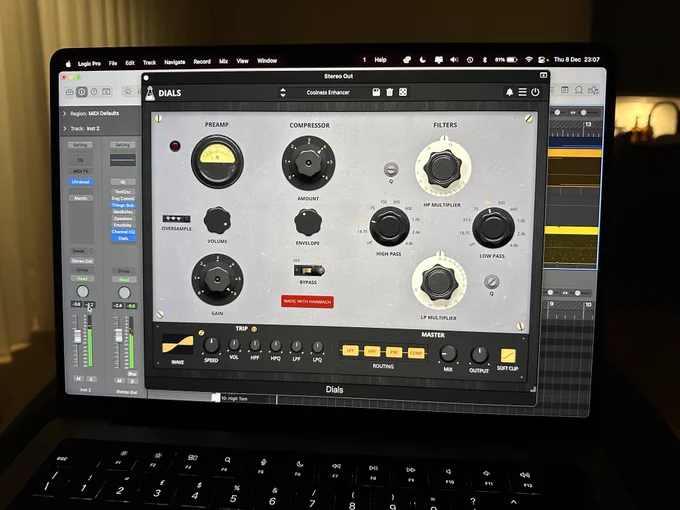Click the TRIP HPQ knob
Screen dimensions: 680x510
coord(275,346)
